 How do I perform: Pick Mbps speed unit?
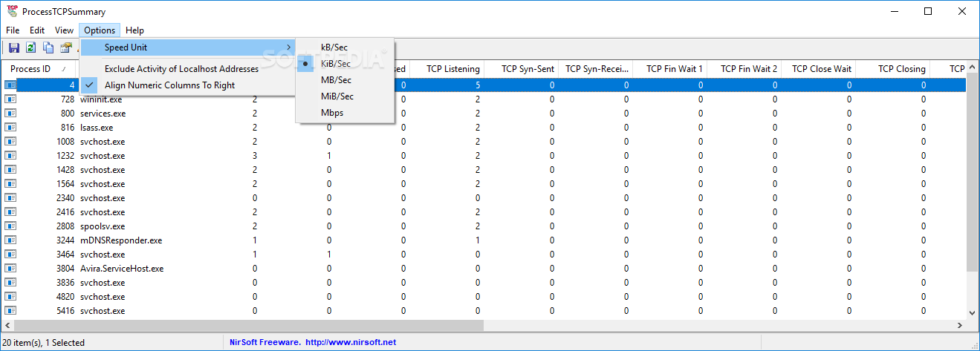[345, 113]
